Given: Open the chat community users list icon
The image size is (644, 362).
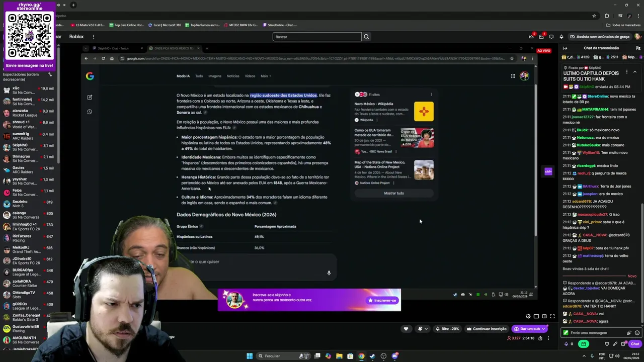Looking at the screenshot, I should tap(638, 48).
